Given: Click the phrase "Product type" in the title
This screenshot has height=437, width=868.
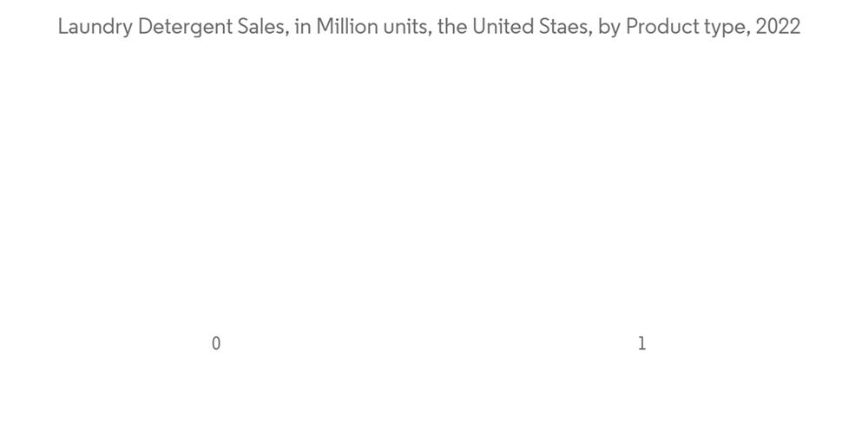Looking at the screenshot, I should click(688, 27).
